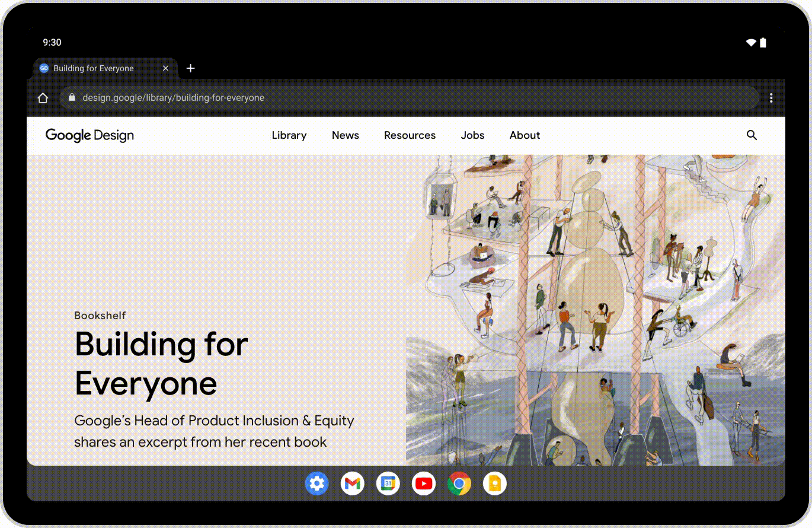Check the Wi-Fi status icon
This screenshot has height=528, width=812.
(x=751, y=43)
